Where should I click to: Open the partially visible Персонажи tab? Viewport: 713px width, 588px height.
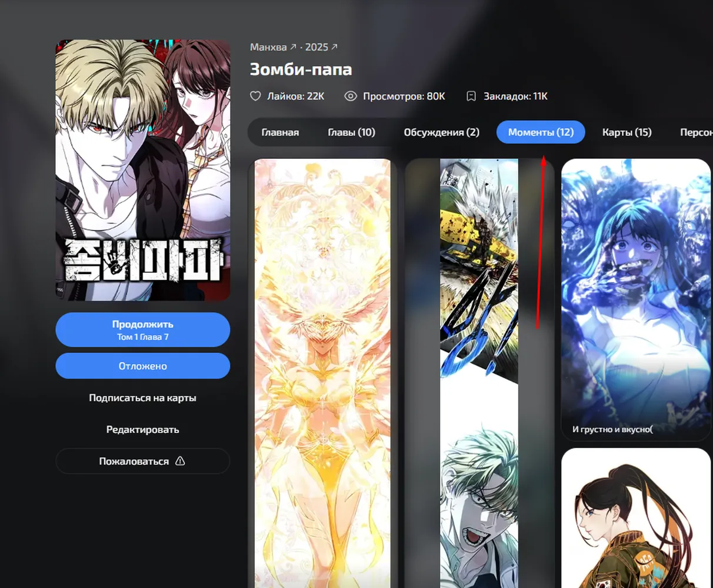[x=696, y=132]
